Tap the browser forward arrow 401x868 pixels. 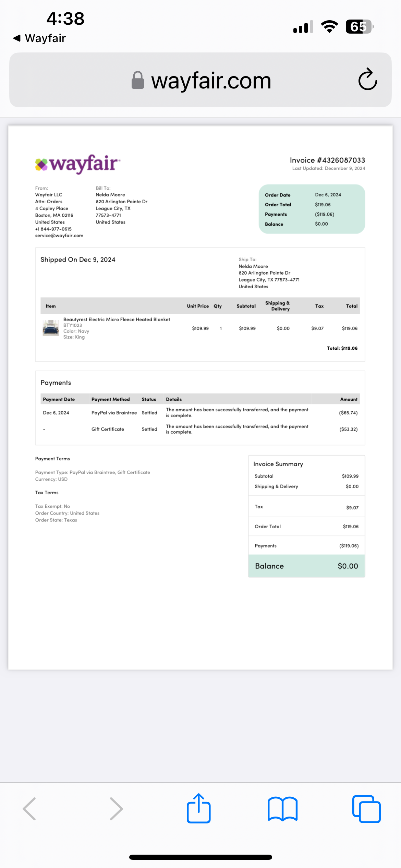[x=116, y=809]
